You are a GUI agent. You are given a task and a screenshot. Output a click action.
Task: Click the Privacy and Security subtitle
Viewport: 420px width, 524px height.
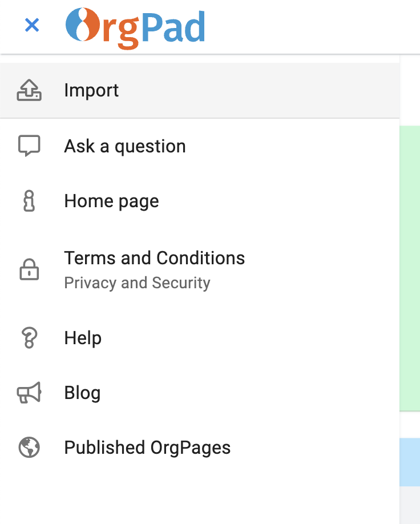pyautogui.click(x=137, y=283)
